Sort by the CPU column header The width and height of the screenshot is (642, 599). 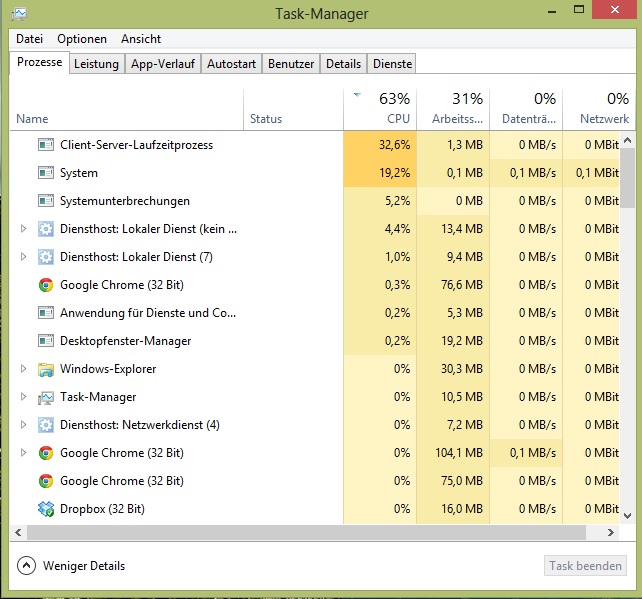380,110
